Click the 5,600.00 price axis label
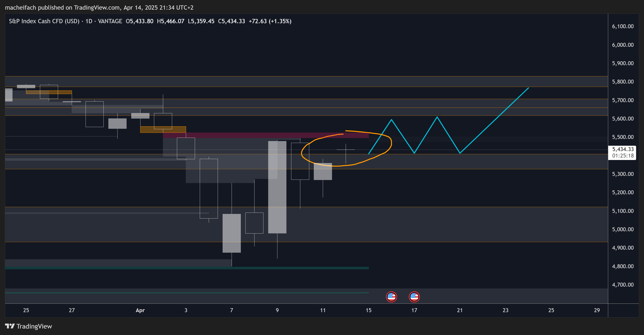 [623, 119]
